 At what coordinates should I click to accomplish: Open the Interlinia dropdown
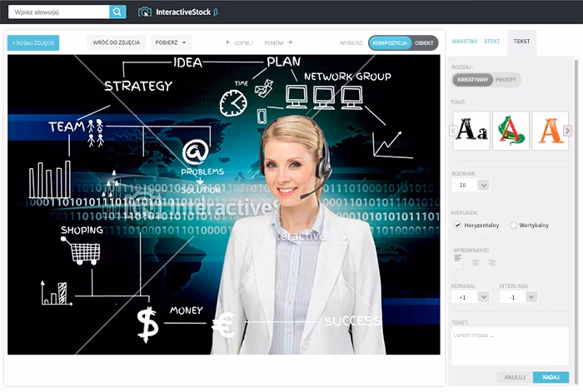point(531,297)
